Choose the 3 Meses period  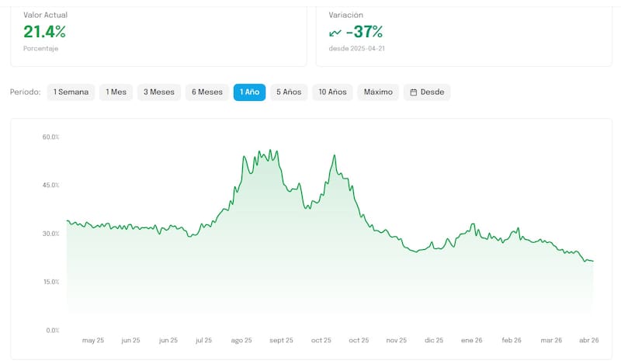158,92
